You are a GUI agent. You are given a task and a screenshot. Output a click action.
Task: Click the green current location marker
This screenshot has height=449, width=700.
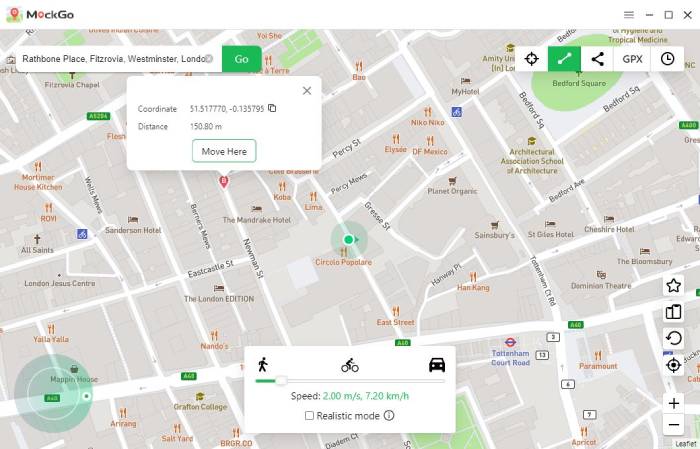coord(349,240)
